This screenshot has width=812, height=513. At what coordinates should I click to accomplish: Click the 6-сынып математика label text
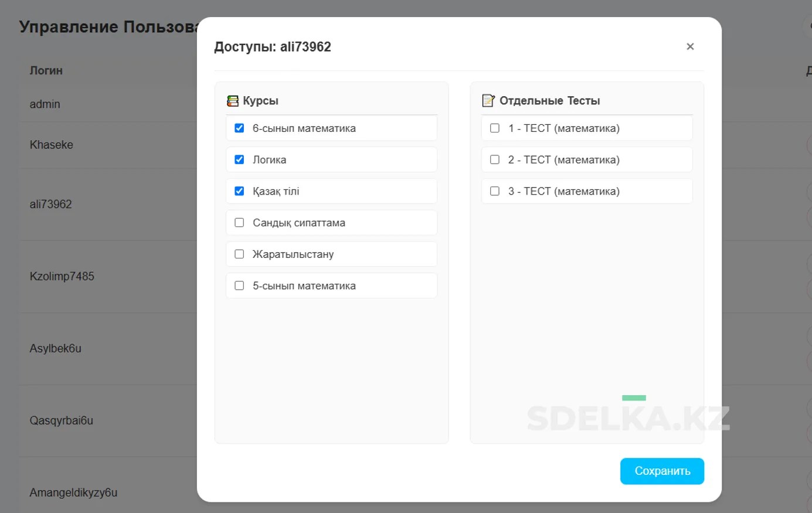[x=304, y=128]
